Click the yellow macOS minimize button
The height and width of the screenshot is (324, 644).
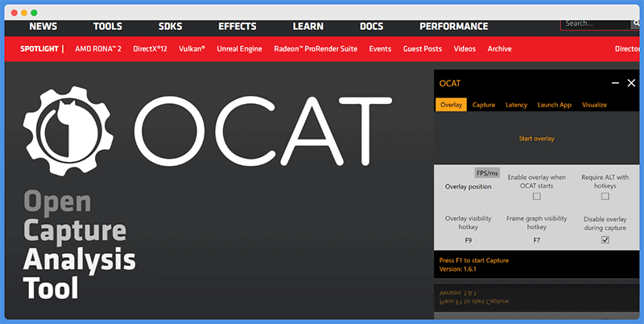pos(24,13)
